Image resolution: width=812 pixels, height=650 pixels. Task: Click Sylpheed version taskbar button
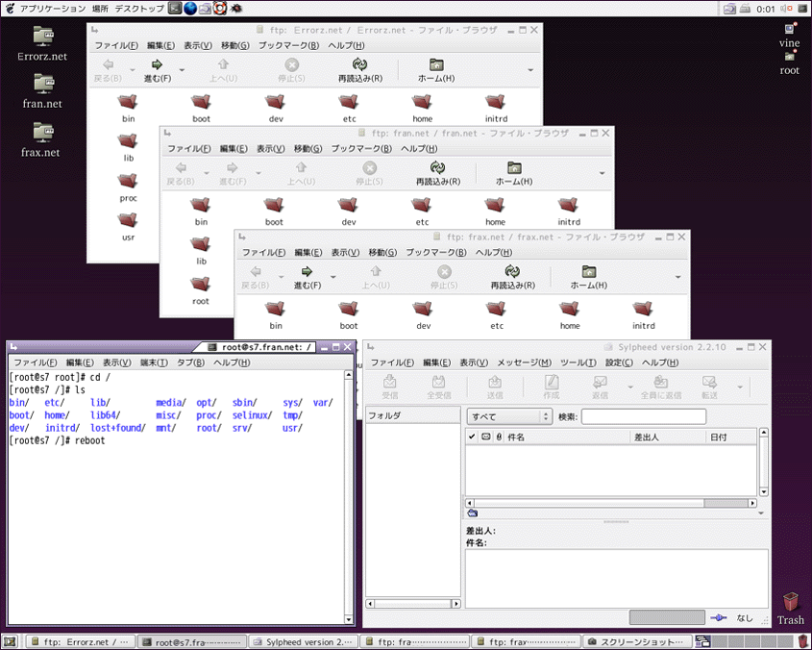(x=302, y=641)
